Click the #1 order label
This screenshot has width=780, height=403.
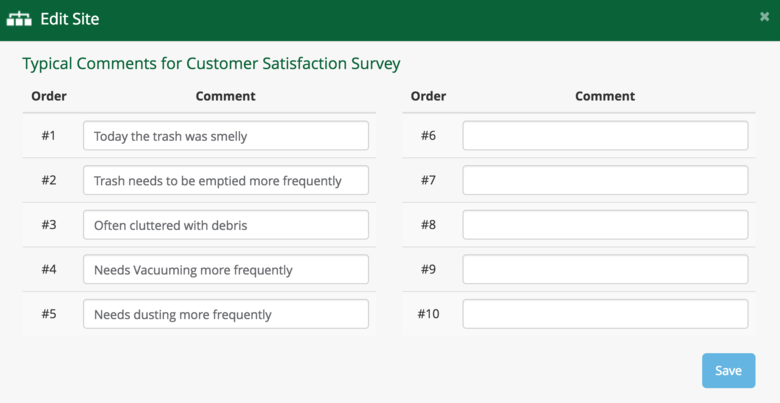tap(49, 136)
